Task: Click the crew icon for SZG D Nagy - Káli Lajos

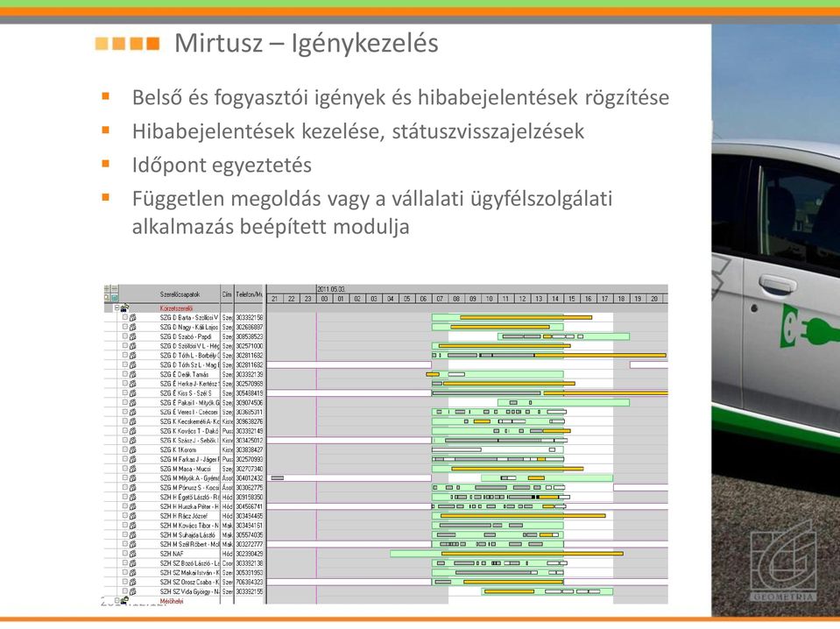Action: click(132, 327)
